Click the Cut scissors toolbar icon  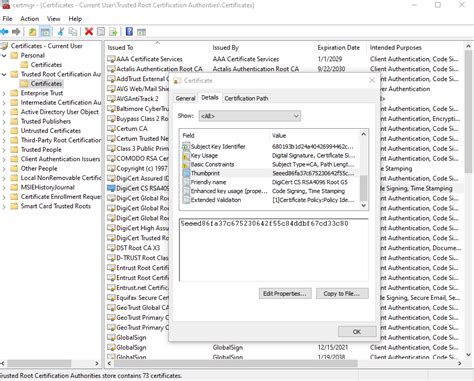[x=61, y=32]
